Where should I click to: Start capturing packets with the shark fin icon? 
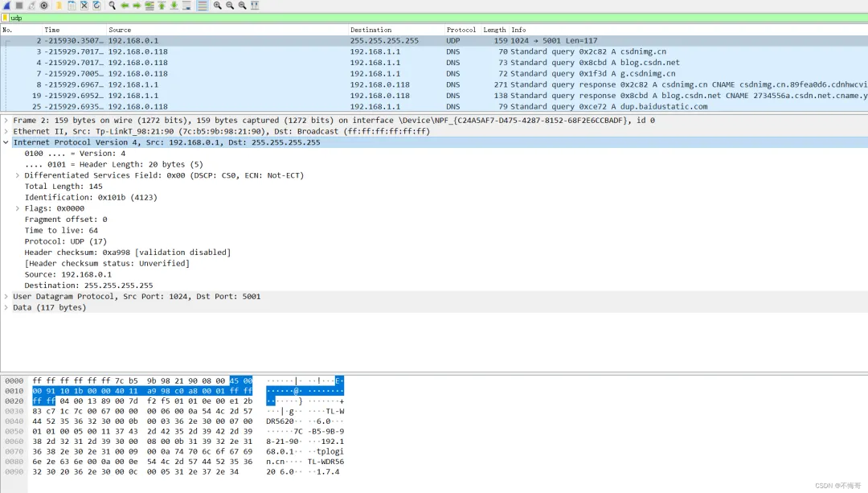click(x=6, y=5)
